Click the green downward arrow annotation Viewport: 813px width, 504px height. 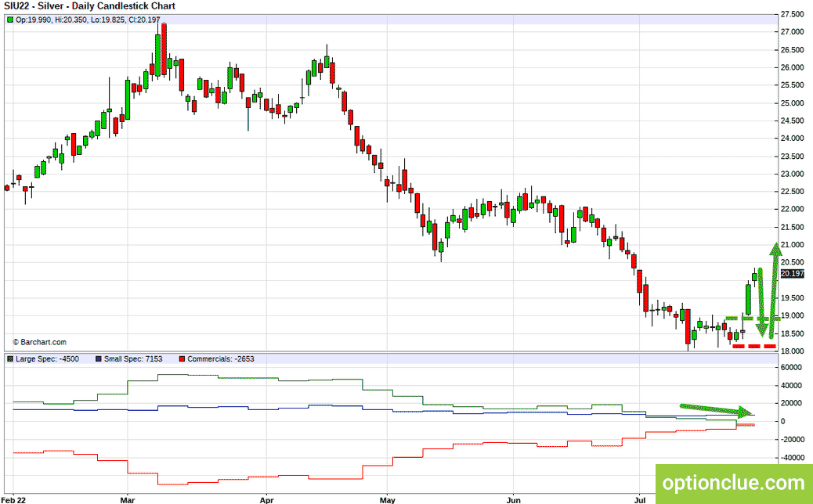tap(761, 302)
